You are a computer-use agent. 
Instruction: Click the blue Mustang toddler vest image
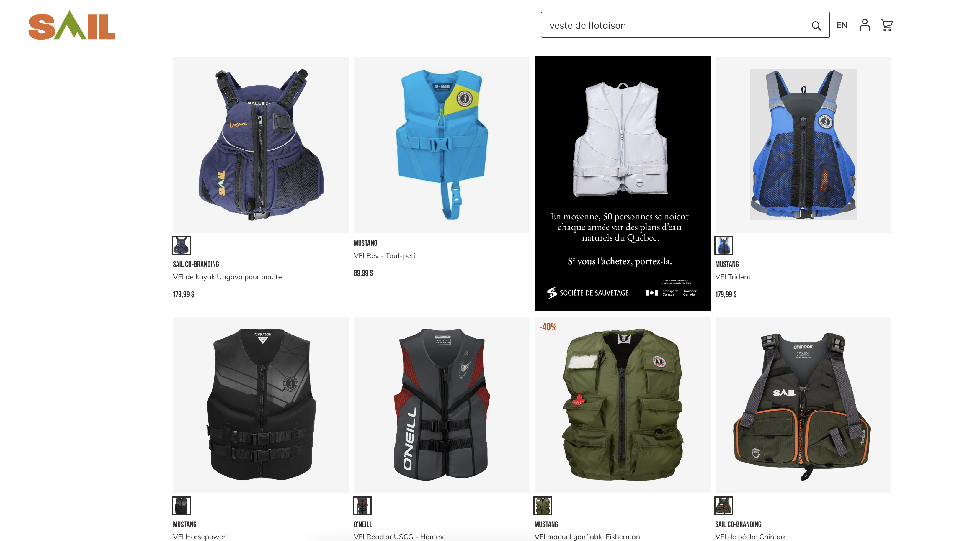pyautogui.click(x=441, y=145)
